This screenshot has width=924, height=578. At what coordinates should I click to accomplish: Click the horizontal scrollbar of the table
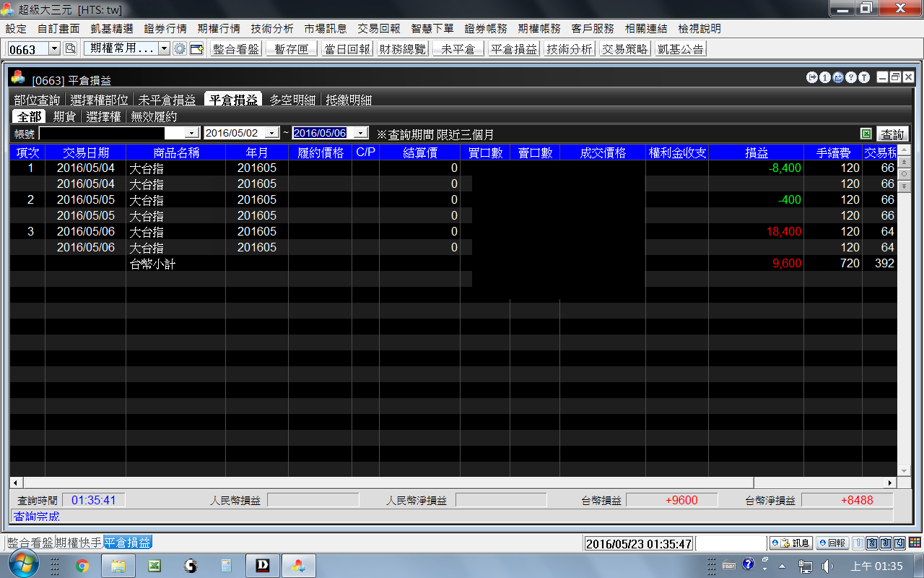pyautogui.click(x=388, y=483)
